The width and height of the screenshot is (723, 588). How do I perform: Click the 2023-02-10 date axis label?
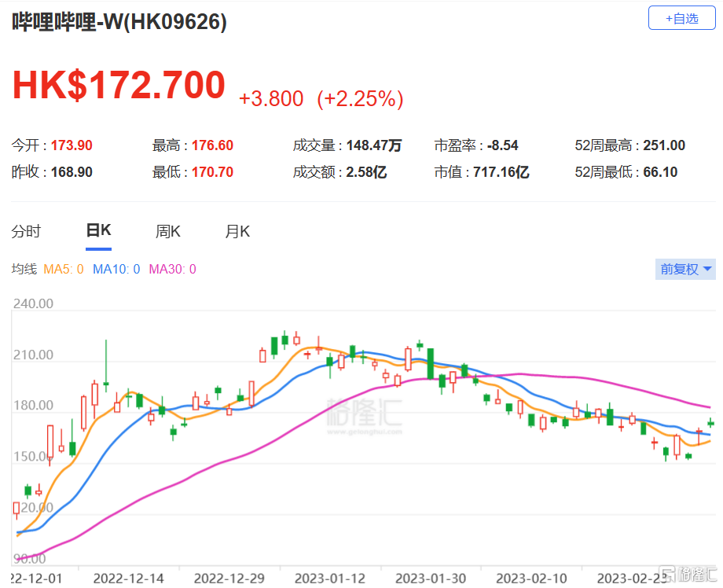(x=531, y=579)
